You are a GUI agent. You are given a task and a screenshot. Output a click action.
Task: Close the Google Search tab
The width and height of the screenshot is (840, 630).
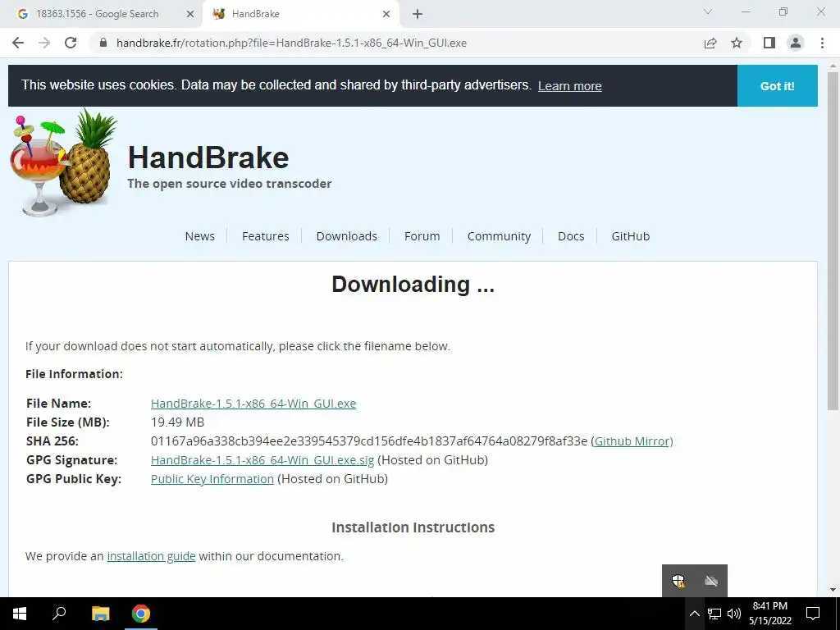[x=190, y=14]
